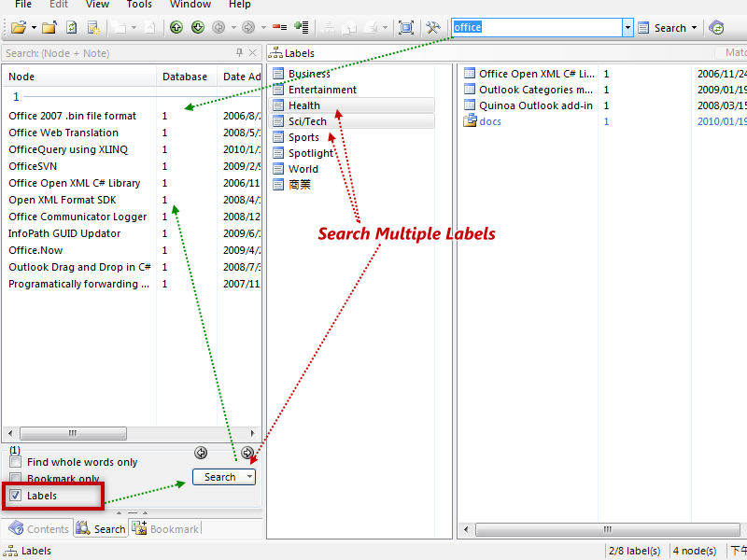Open the File menu
The height and width of the screenshot is (560, 747).
coord(23,5)
